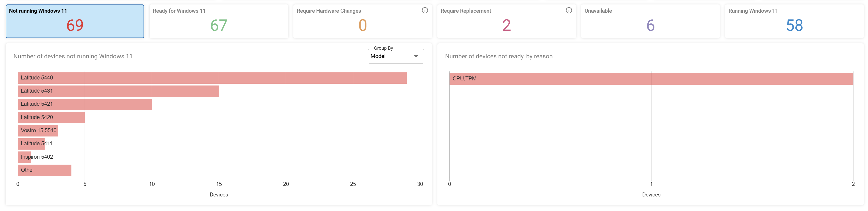Select the Not running Windows 11 card
This screenshot has width=868, height=211.
click(x=75, y=21)
